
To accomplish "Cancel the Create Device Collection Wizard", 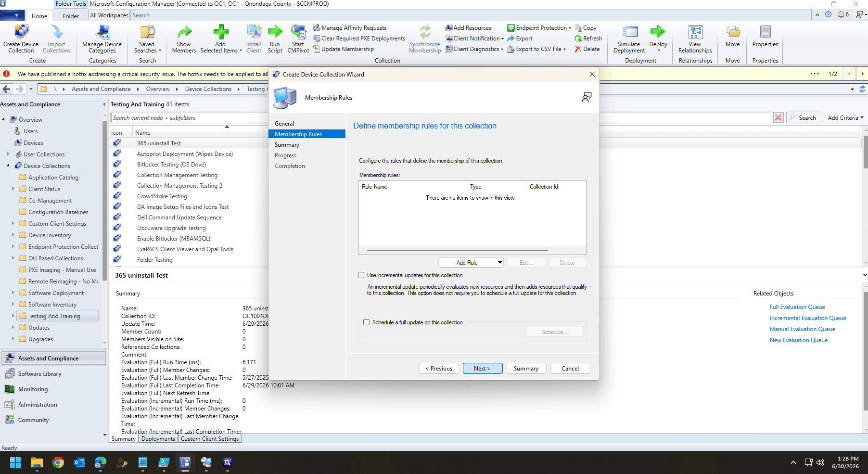I will point(570,369).
